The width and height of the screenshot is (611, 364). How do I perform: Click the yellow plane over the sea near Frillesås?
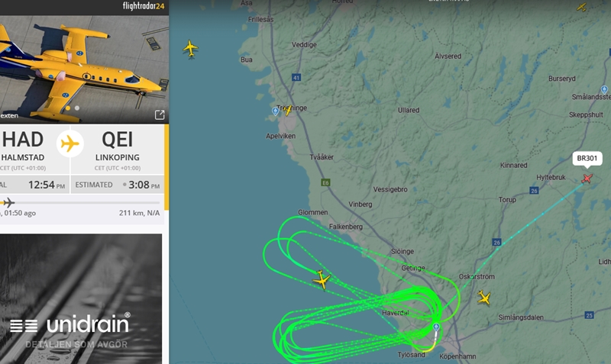190,49
